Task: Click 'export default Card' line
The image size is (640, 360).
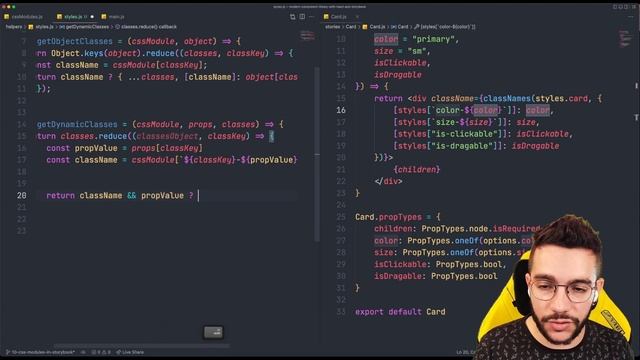Action: pos(400,311)
